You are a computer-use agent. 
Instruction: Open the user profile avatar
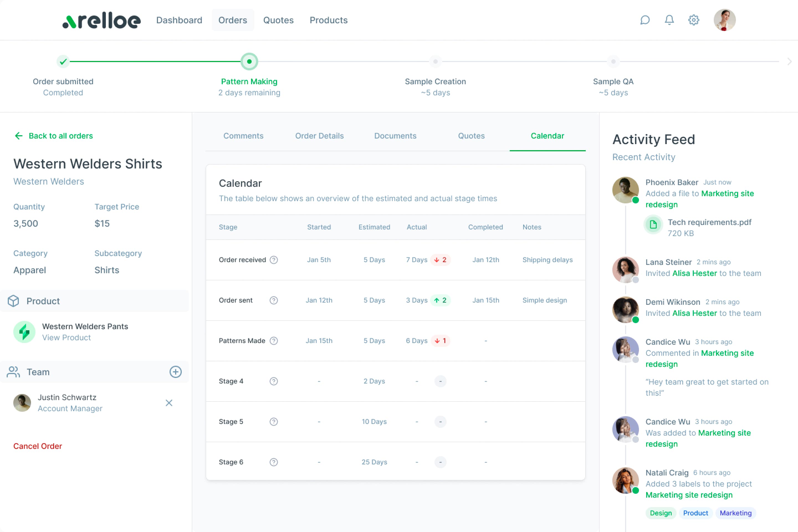pyautogui.click(x=724, y=20)
